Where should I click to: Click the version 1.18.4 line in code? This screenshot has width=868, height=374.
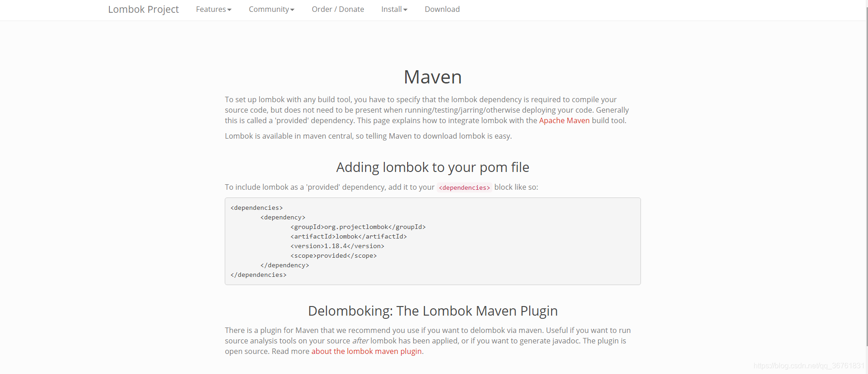(x=337, y=246)
